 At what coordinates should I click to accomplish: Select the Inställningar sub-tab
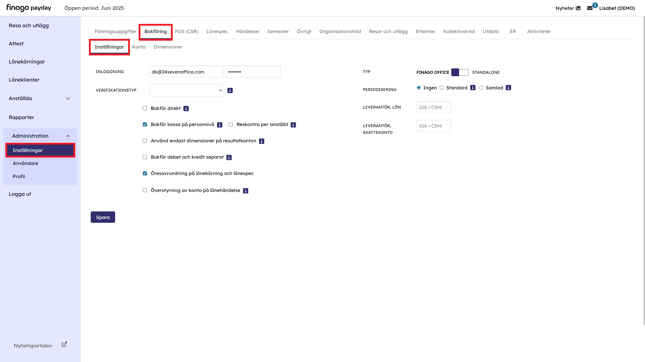point(109,47)
